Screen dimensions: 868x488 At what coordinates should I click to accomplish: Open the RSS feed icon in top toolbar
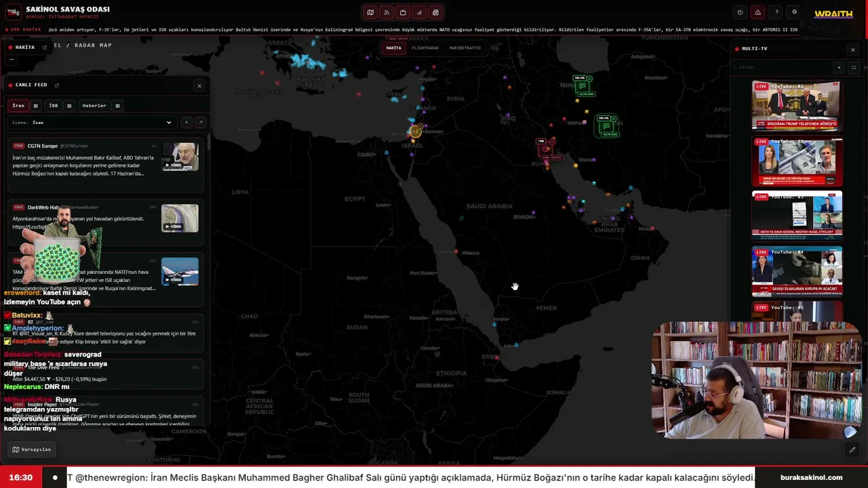point(387,12)
